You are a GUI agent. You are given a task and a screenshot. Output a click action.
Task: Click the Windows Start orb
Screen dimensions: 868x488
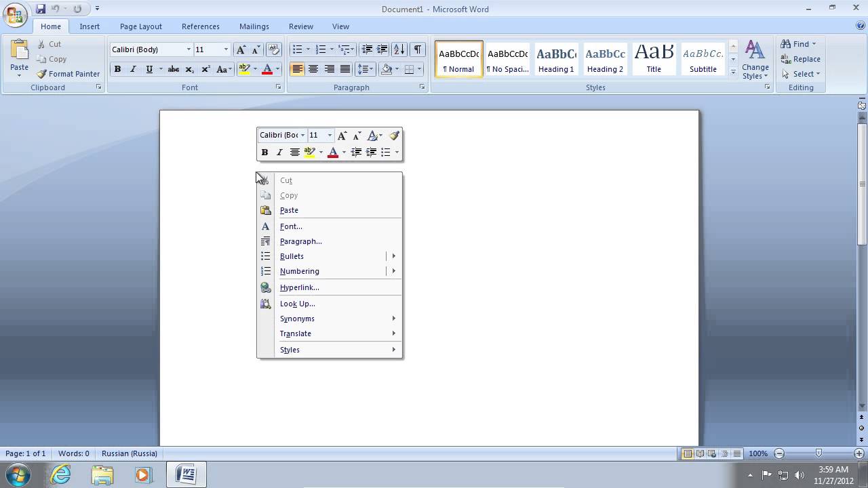click(18, 474)
